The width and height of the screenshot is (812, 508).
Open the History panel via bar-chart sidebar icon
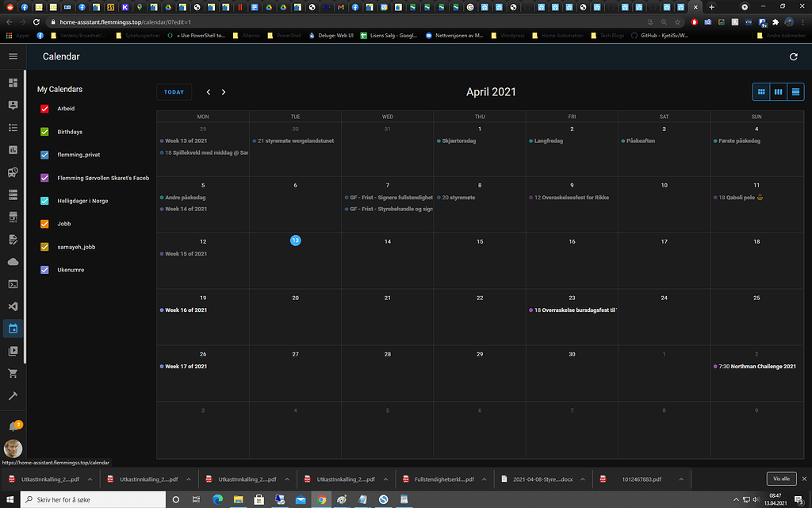point(12,149)
